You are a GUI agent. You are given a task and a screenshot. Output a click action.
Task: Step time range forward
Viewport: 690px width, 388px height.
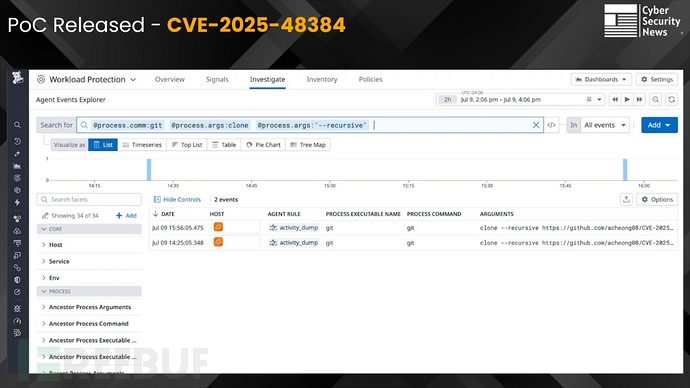(x=639, y=99)
